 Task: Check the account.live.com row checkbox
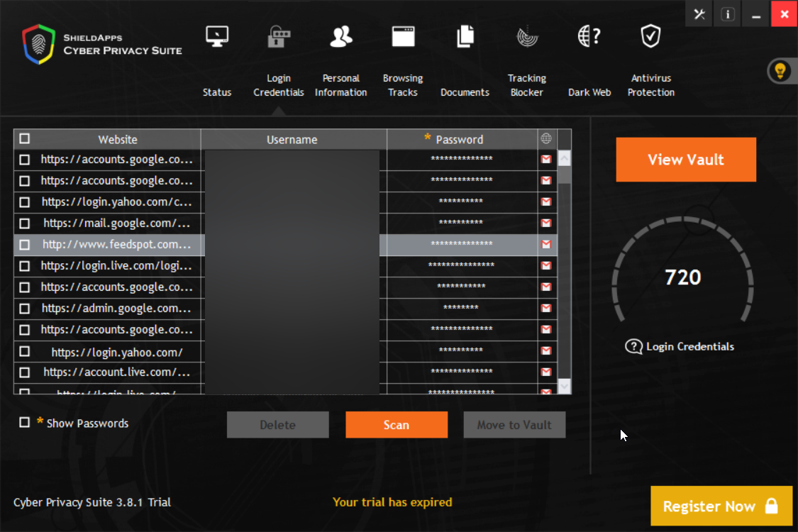tap(24, 372)
